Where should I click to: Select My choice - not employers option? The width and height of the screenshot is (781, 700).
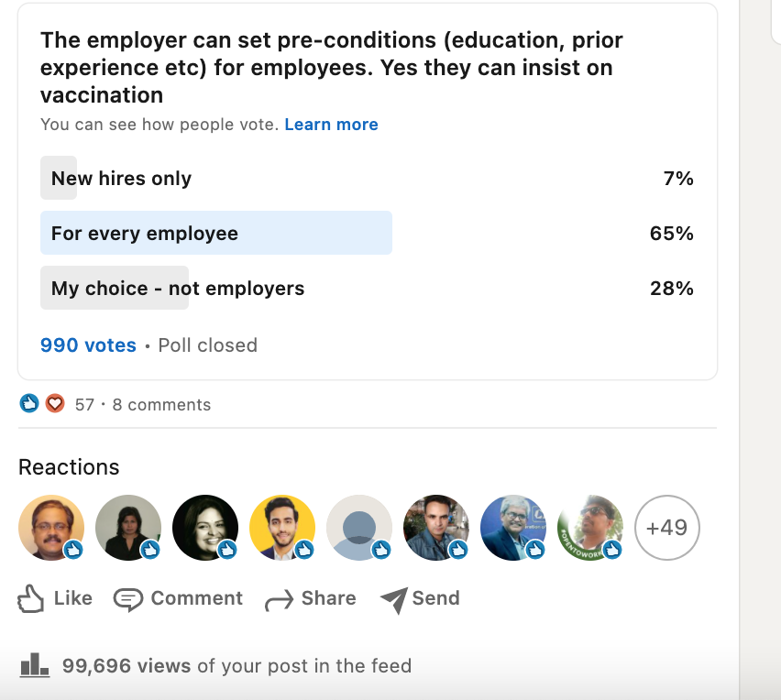(178, 289)
